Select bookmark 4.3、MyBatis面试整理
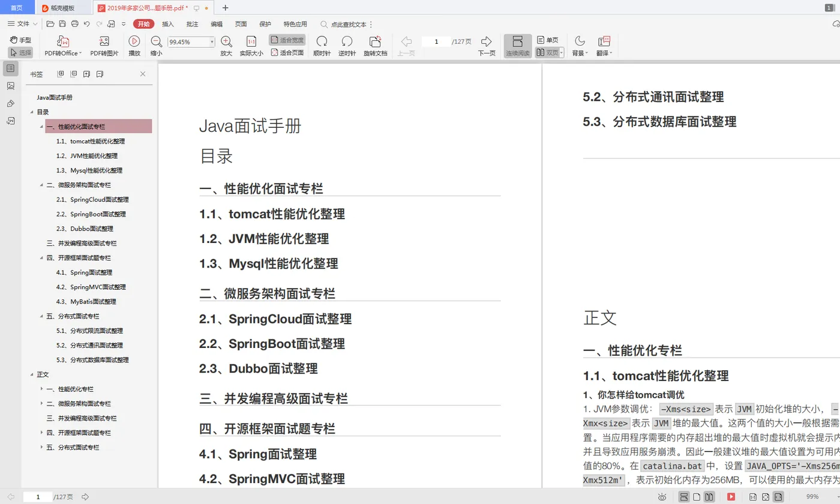This screenshot has width=840, height=504. pos(86,302)
